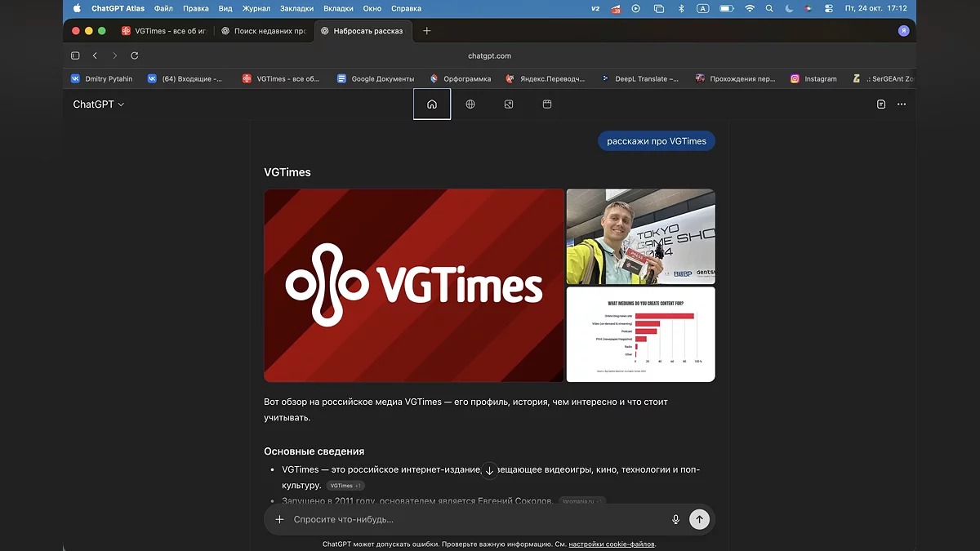980x551 pixels.
Task: Open the Apple menu
Action: point(77,8)
